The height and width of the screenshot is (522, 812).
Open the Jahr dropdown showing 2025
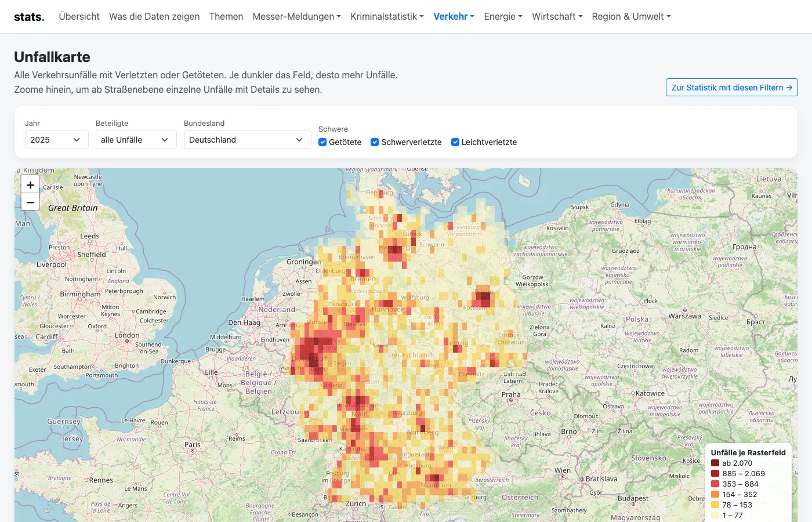point(56,140)
